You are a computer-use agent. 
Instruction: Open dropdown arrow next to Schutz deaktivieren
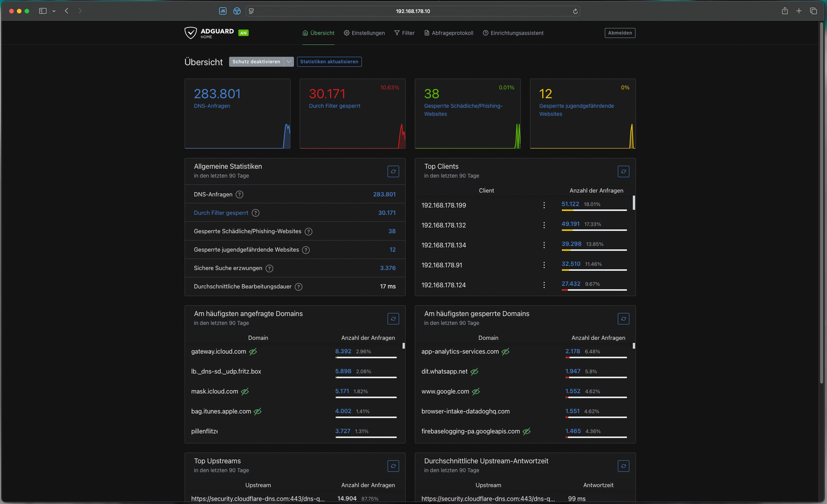289,62
